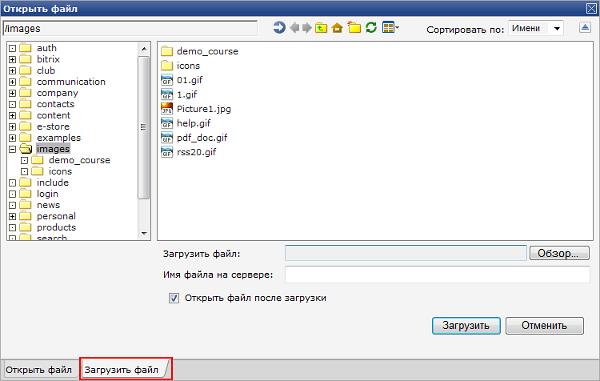
Task: Click the Загрузить button
Action: pyautogui.click(x=466, y=326)
